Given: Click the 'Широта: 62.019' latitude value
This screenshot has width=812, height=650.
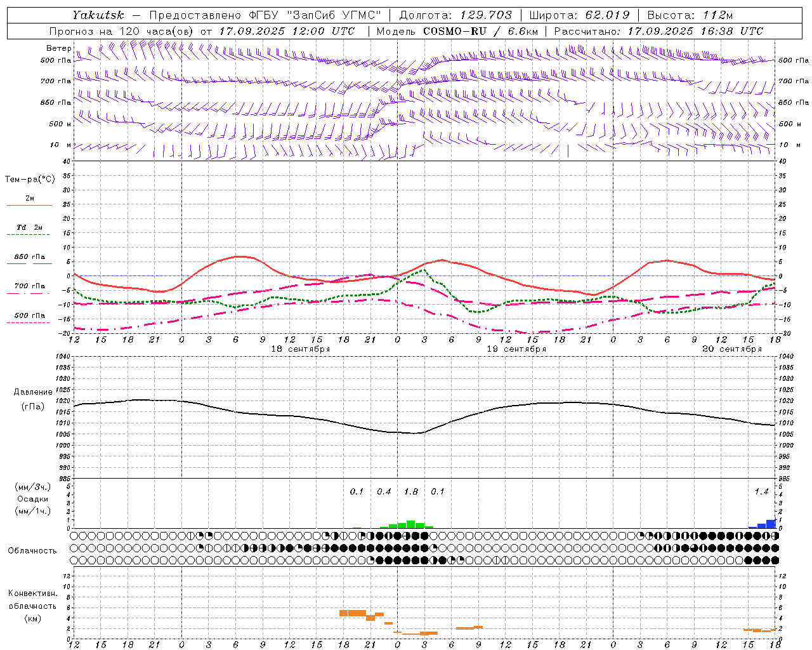Looking at the screenshot, I should (x=579, y=15).
